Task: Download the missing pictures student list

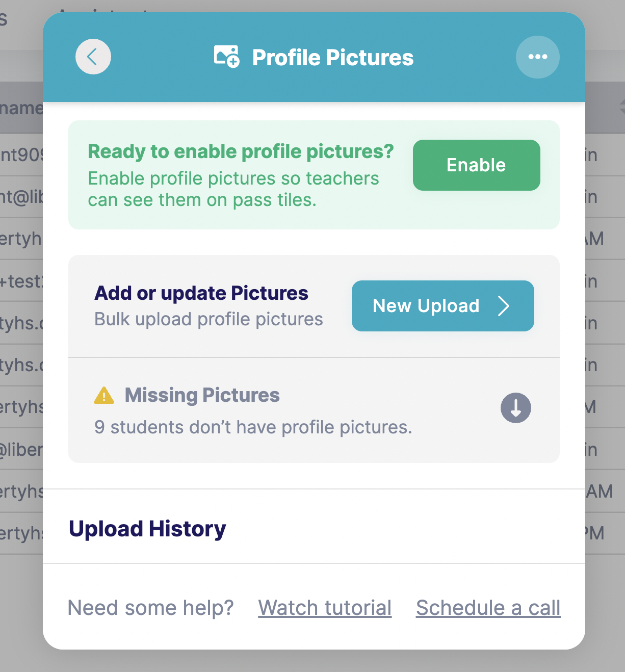Action: click(x=515, y=408)
